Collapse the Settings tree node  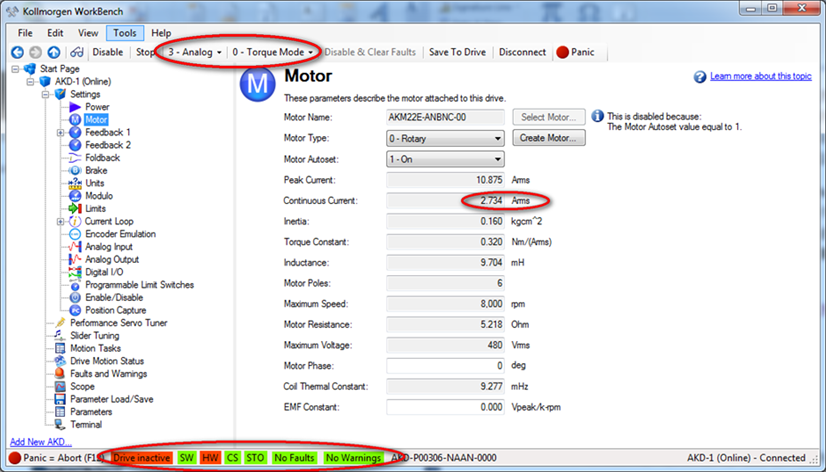(x=45, y=94)
